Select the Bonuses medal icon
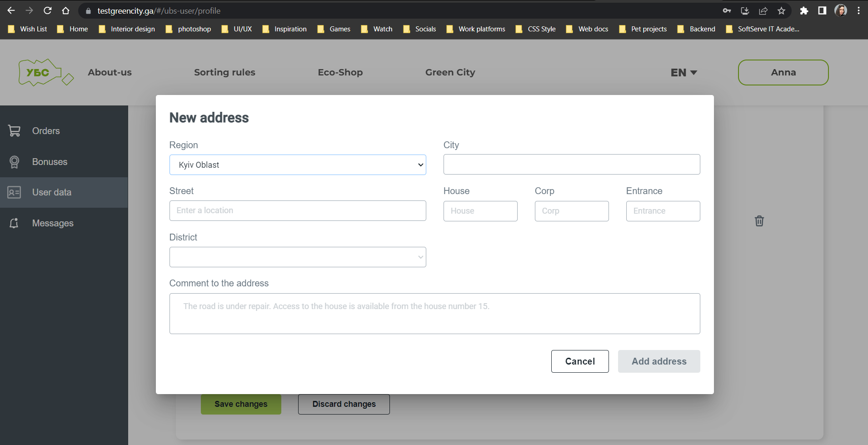Viewport: 868px width, 445px height. pos(15,162)
